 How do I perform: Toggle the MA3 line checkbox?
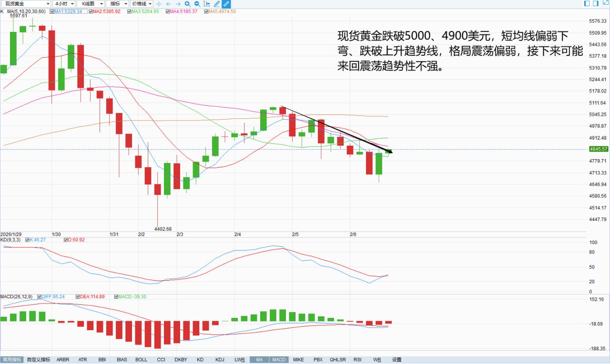[129, 11]
